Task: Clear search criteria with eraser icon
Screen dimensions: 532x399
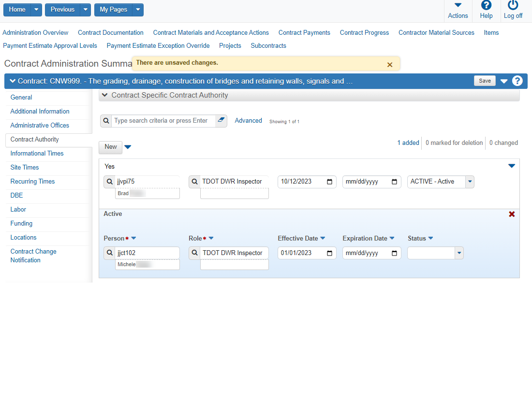Action: coord(221,120)
